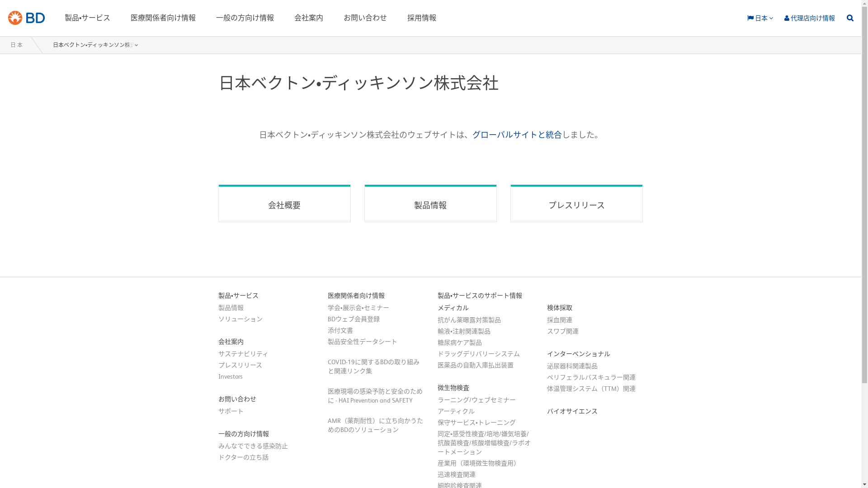The width and height of the screenshot is (868, 488).
Task: Click the 会社概要 card button
Action: (284, 203)
